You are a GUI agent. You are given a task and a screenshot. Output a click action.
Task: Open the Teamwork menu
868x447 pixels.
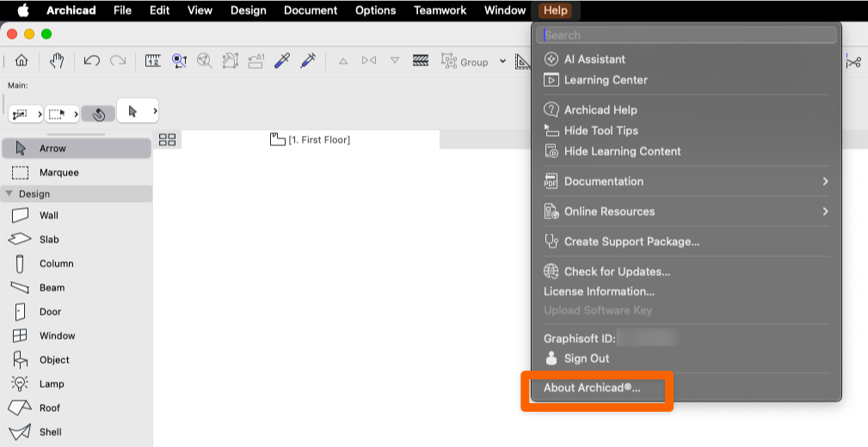(x=440, y=10)
